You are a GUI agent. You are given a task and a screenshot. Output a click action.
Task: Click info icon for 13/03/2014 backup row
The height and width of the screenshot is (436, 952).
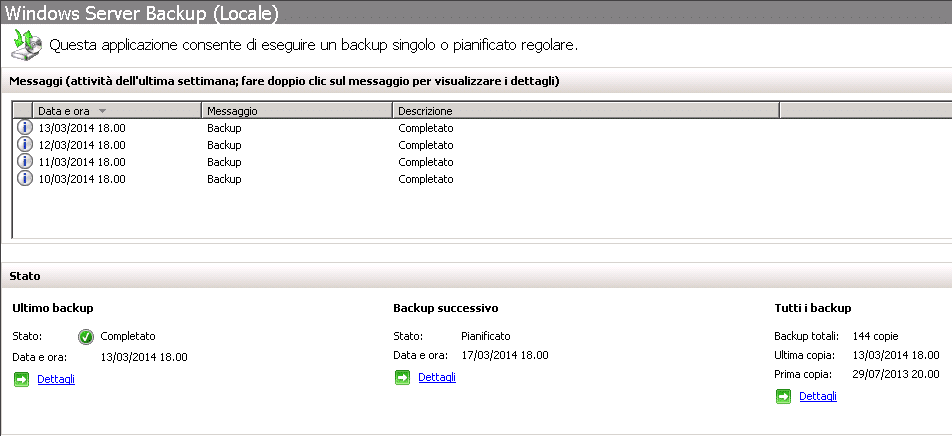tap(24, 128)
